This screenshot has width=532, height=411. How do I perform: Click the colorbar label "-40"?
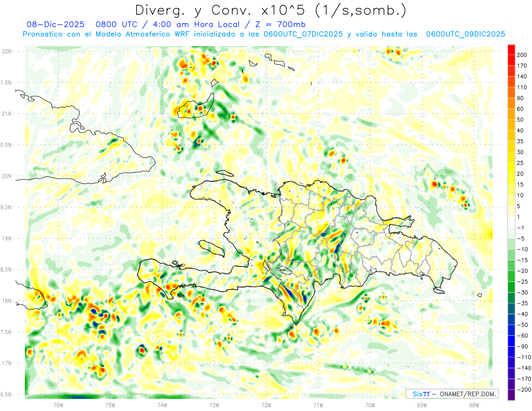(x=523, y=314)
